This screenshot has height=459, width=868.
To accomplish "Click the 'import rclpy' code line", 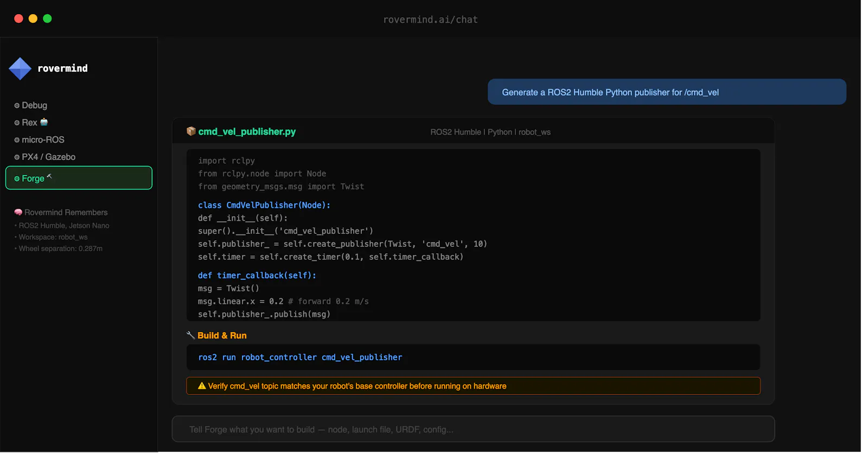I will pos(226,161).
